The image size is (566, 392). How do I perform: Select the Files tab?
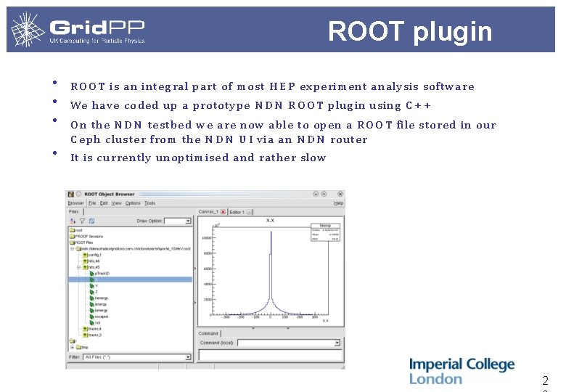tap(74, 212)
